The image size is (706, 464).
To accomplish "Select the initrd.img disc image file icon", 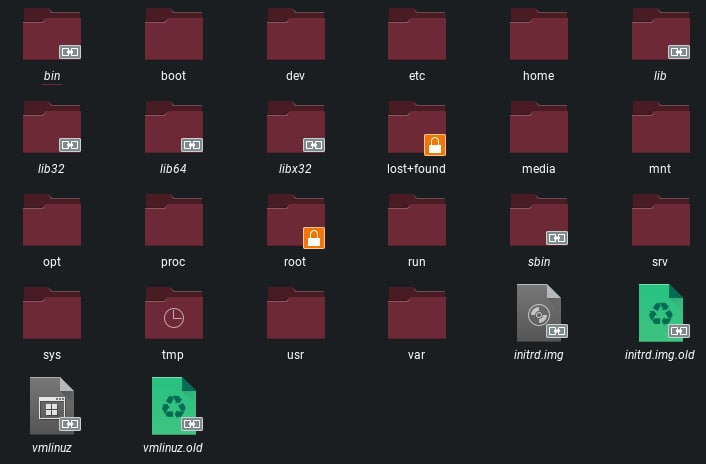I will pyautogui.click(x=542, y=313).
